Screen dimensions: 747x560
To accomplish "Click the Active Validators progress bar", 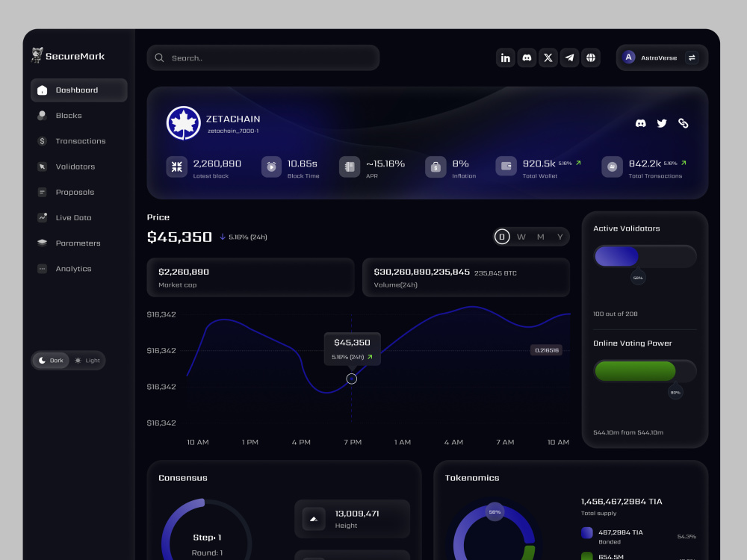I will [x=645, y=256].
